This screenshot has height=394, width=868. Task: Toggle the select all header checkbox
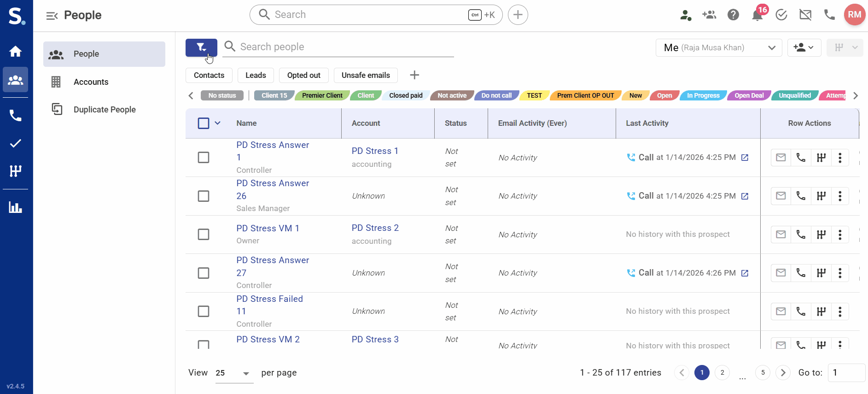coord(203,123)
